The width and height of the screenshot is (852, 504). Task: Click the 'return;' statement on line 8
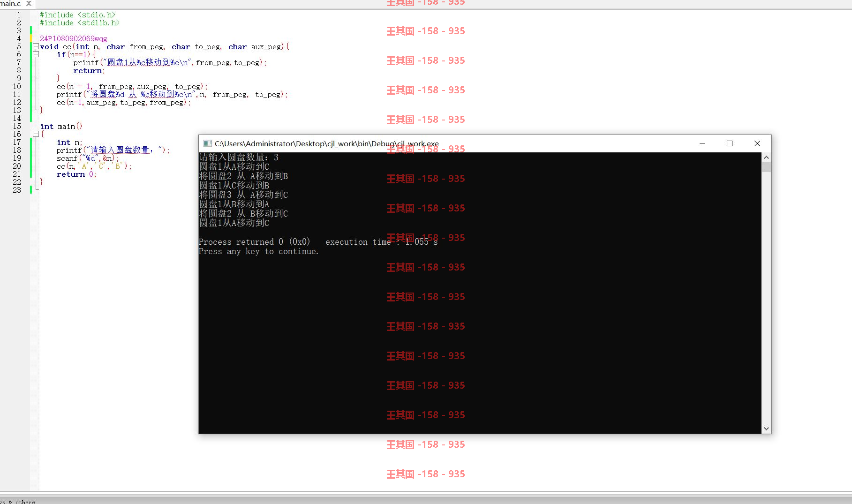point(89,71)
